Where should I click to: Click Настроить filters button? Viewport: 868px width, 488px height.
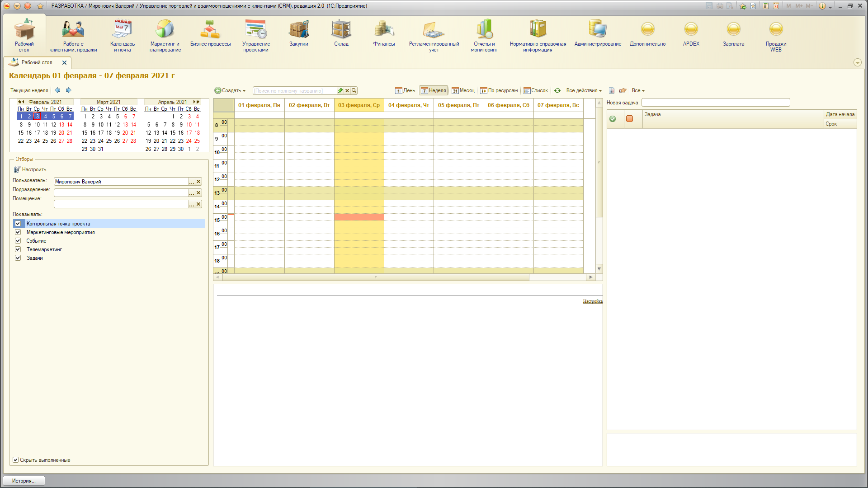30,169
